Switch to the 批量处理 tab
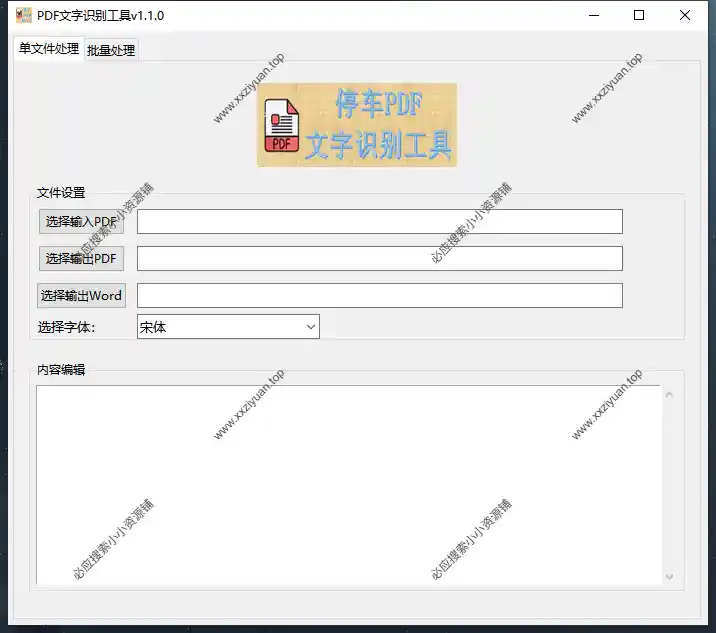This screenshot has height=633, width=716. [111, 50]
